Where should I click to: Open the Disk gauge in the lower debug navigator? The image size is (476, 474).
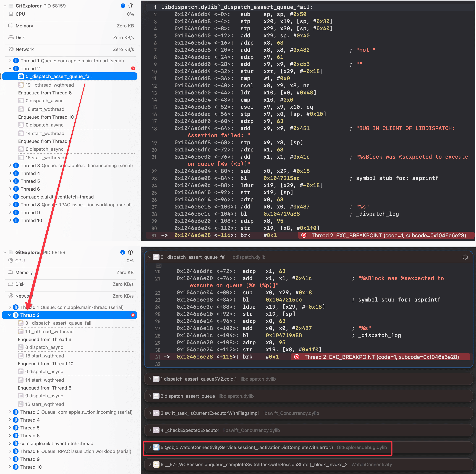coord(71,284)
